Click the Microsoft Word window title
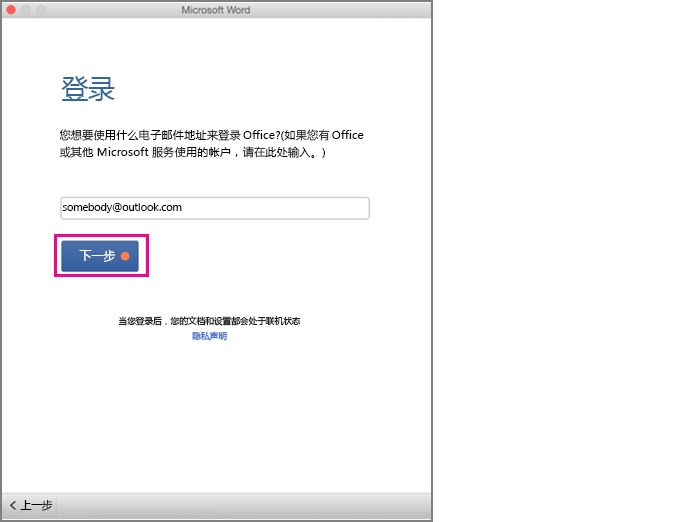 pyautogui.click(x=216, y=10)
